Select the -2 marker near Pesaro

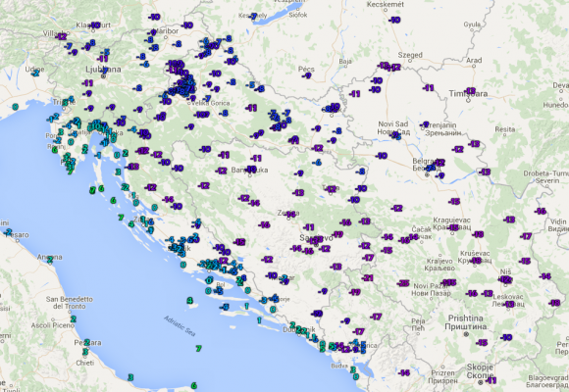tap(9, 231)
